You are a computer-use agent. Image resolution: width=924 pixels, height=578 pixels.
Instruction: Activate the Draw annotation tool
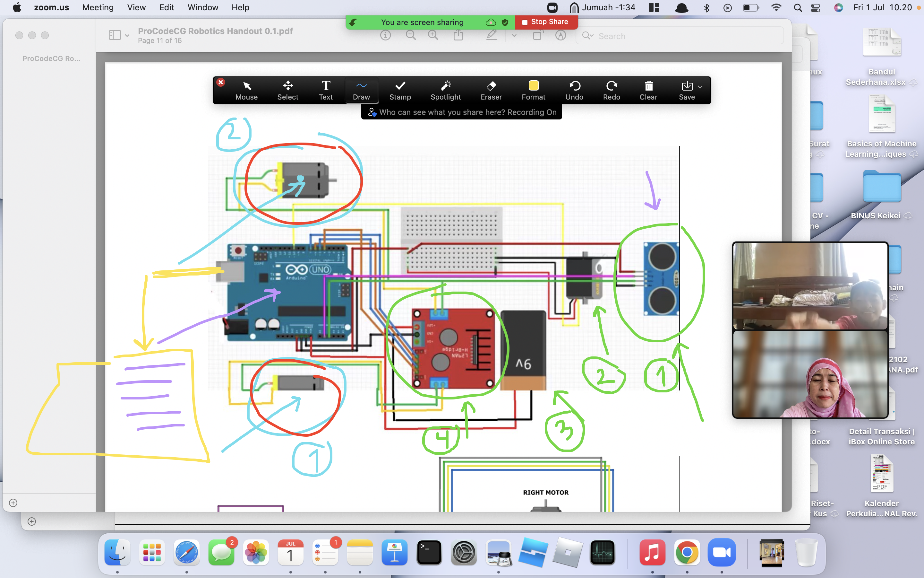pyautogui.click(x=361, y=91)
